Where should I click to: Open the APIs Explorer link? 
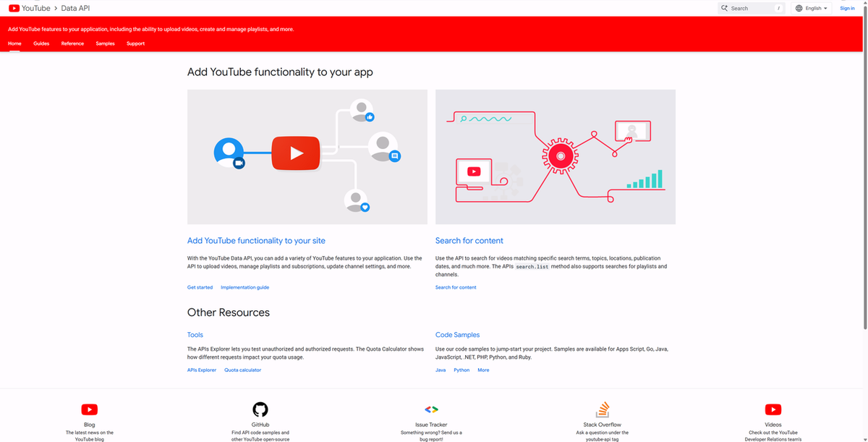click(x=202, y=370)
